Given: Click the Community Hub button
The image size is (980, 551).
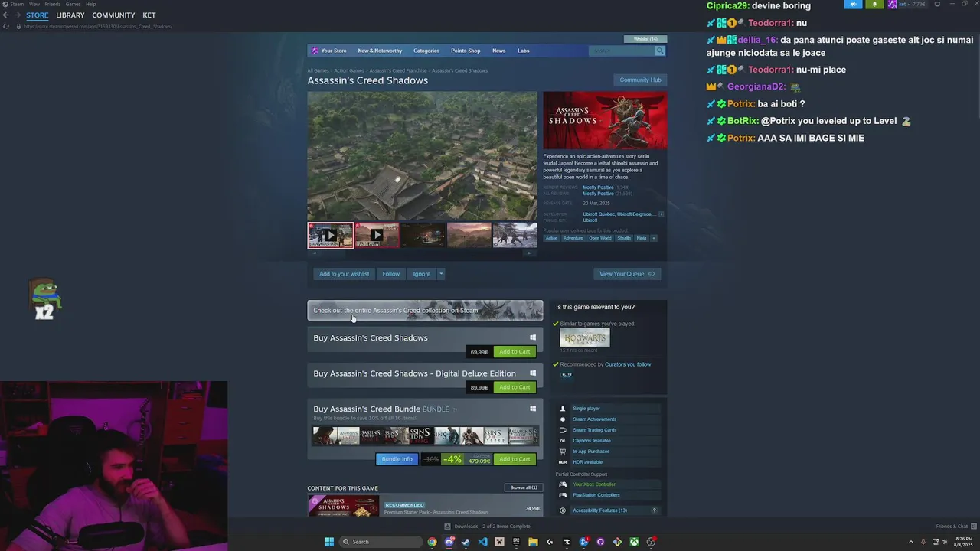Looking at the screenshot, I should [x=640, y=80].
